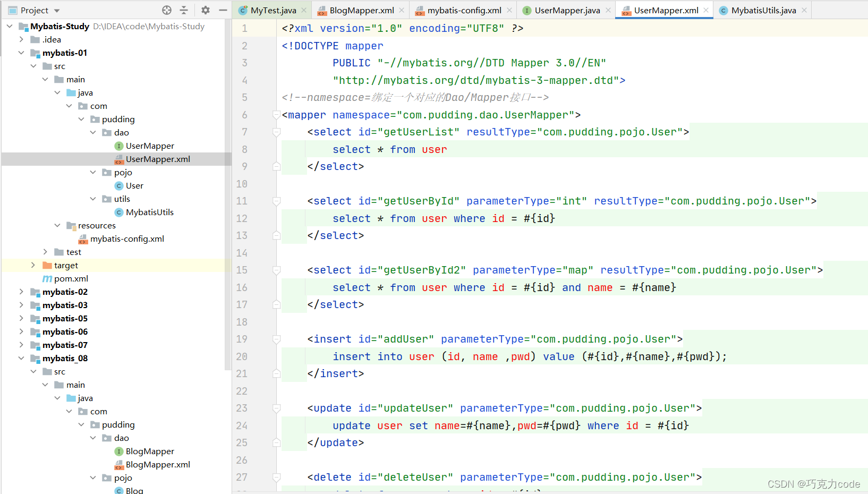This screenshot has width=868, height=494.
Task: Click the collapse all icon in Project panel
Action: pos(184,10)
